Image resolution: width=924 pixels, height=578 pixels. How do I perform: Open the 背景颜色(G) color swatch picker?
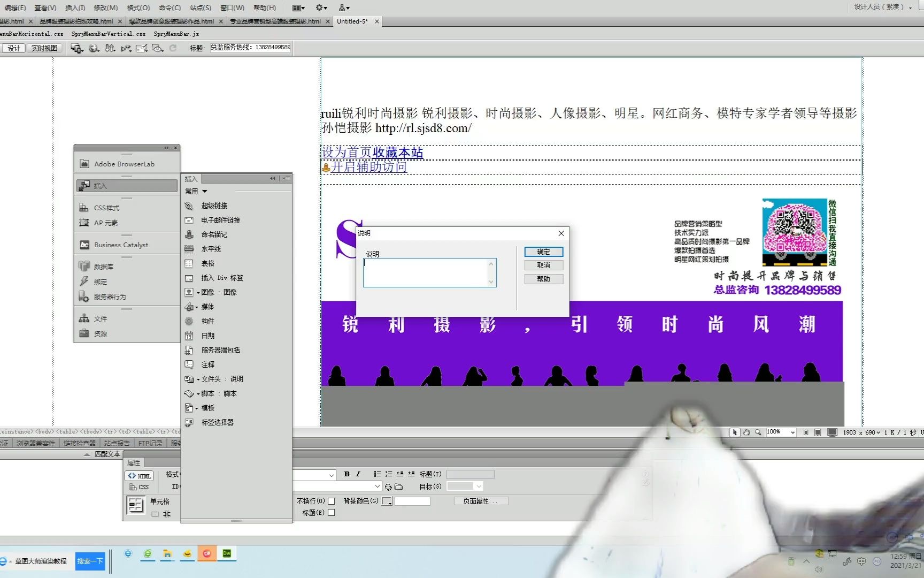pyautogui.click(x=387, y=501)
